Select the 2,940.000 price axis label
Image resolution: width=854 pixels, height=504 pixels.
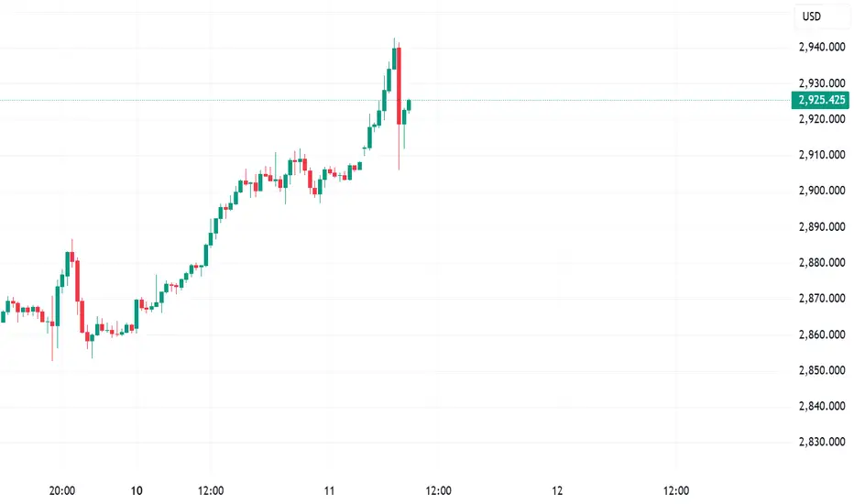click(x=822, y=48)
